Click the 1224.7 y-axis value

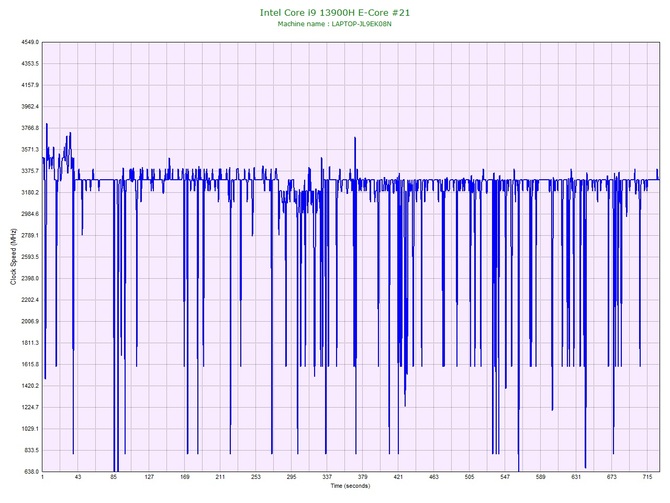[30, 407]
